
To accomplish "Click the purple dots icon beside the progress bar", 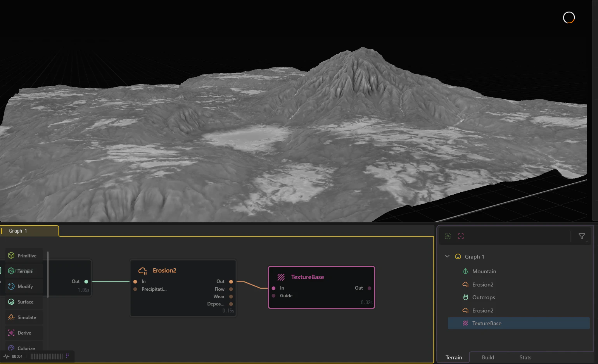I will click(67, 355).
